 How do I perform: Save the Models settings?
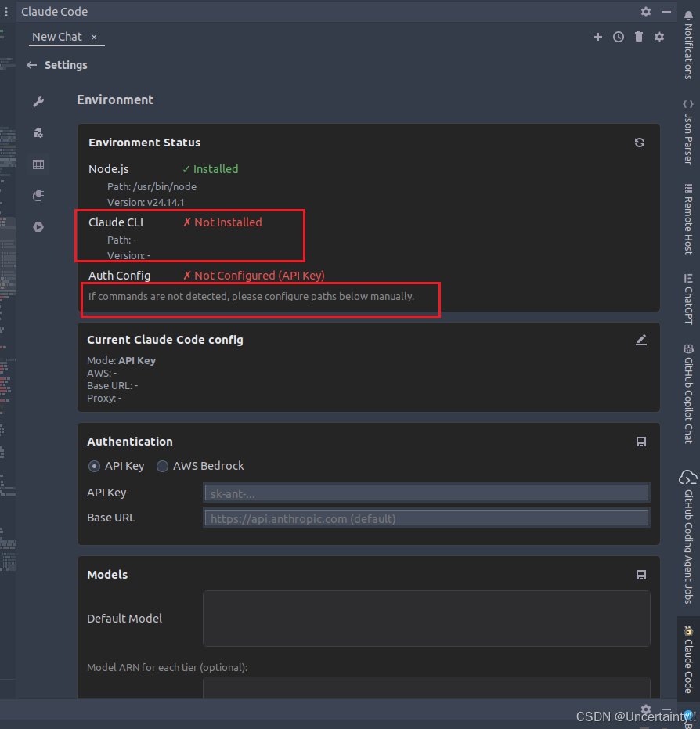point(641,575)
